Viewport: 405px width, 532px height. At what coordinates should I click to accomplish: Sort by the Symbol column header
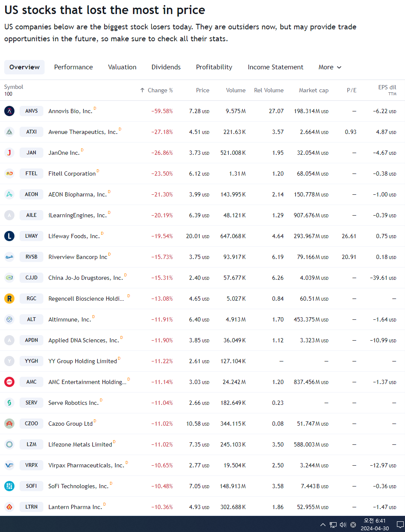[x=14, y=87]
